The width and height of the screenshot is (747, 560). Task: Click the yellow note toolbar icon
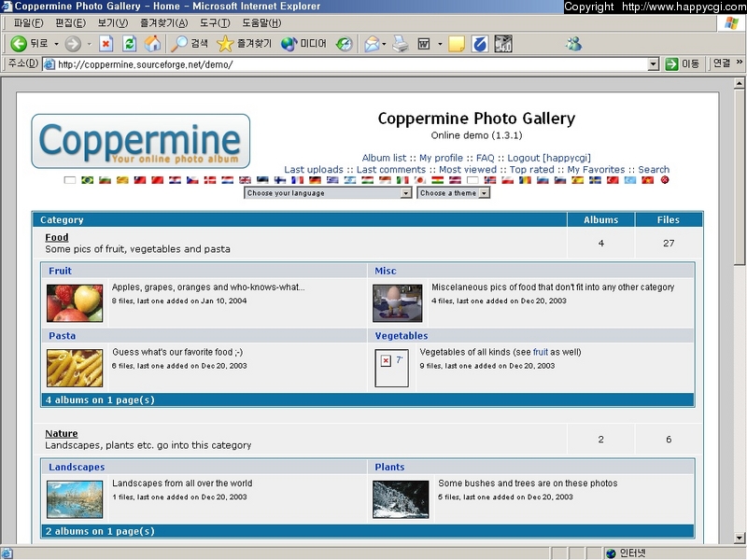point(457,44)
